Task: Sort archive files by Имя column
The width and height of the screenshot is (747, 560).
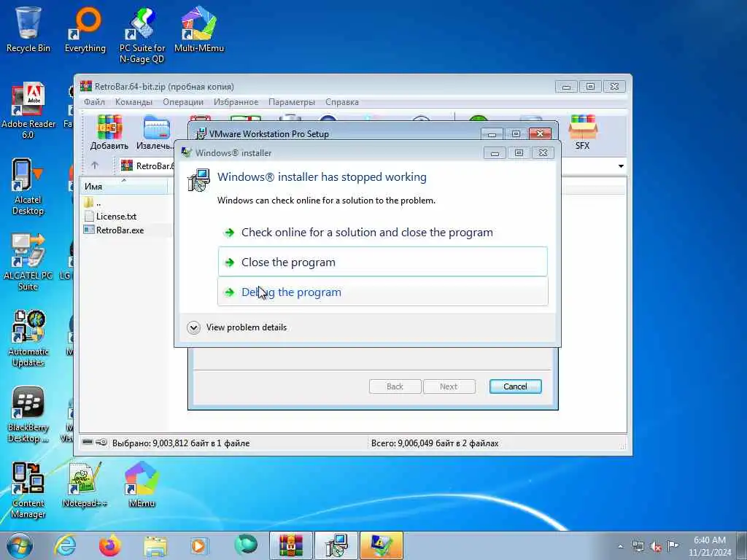Action: tap(123, 187)
